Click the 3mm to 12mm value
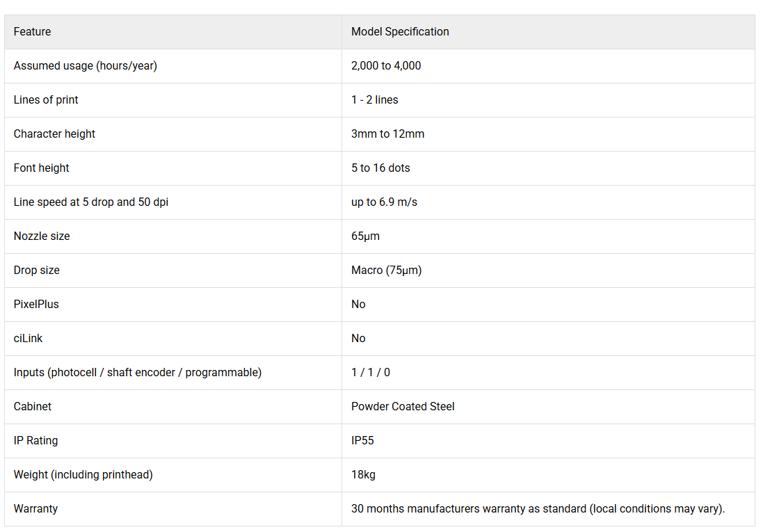The width and height of the screenshot is (763, 532). click(388, 134)
